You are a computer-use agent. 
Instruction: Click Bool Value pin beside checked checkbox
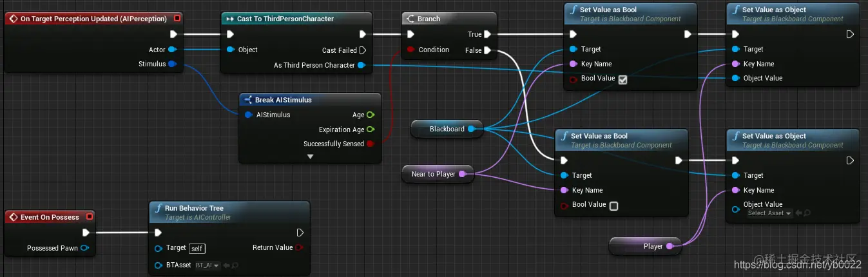click(574, 79)
